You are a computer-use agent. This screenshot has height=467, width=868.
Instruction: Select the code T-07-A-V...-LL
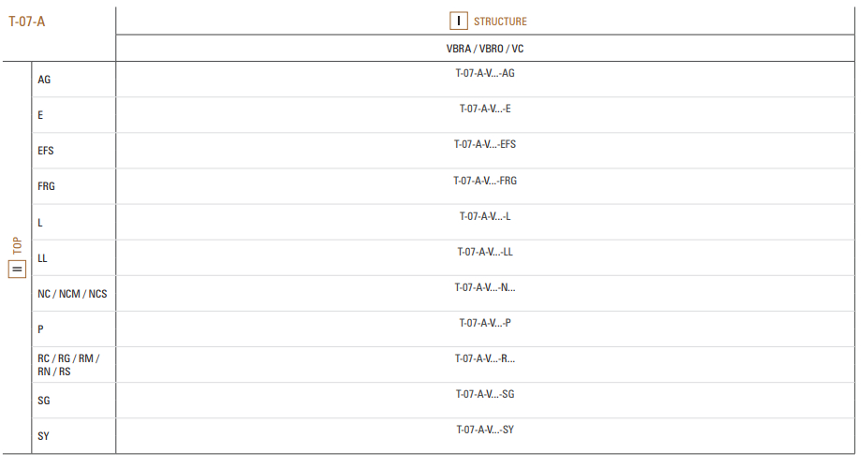[485, 252]
